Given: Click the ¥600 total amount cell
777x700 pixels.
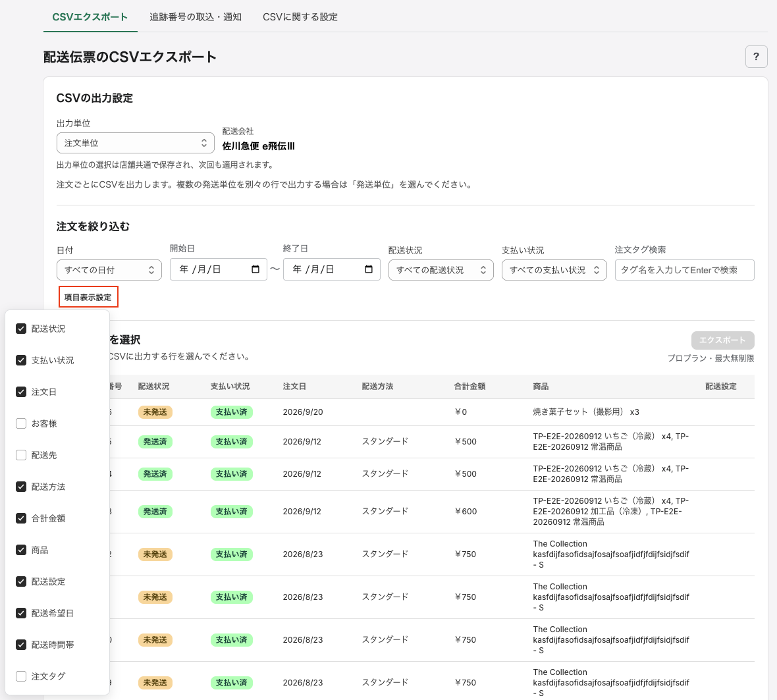Looking at the screenshot, I should 466,512.
